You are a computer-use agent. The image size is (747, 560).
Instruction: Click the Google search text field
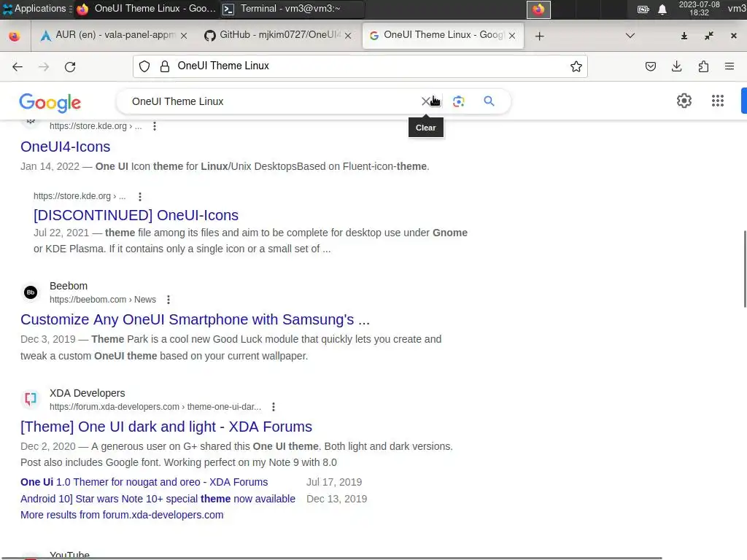coord(271,101)
